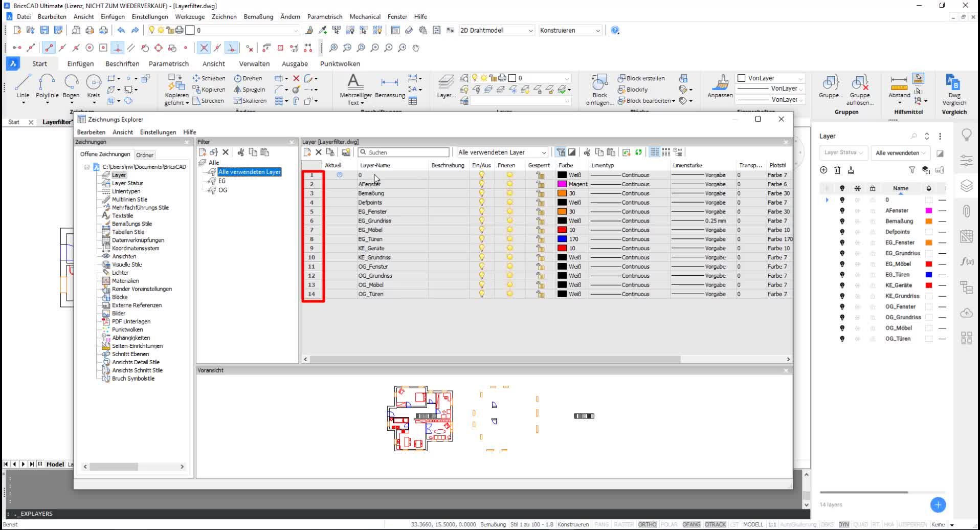Click the Schieben move button
This screenshot has height=530, width=980.
click(209, 78)
